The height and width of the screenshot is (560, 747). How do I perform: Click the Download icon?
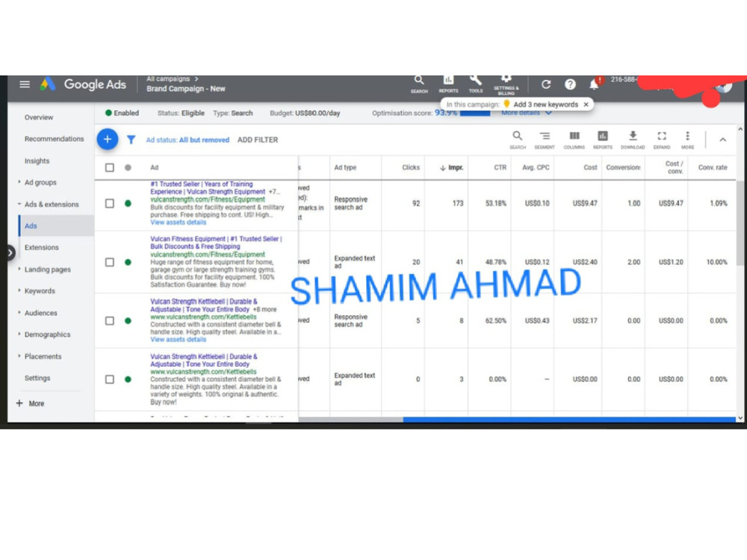(633, 140)
